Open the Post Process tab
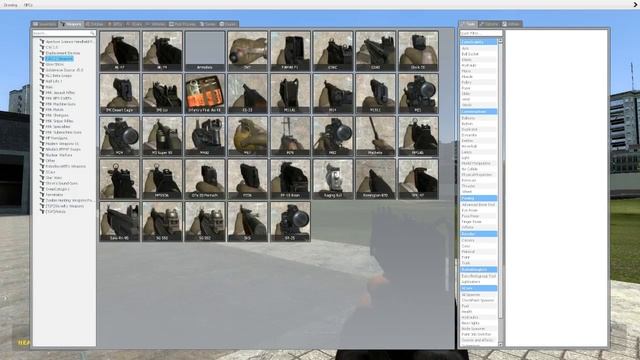The width and height of the screenshot is (640, 360). tap(182, 24)
